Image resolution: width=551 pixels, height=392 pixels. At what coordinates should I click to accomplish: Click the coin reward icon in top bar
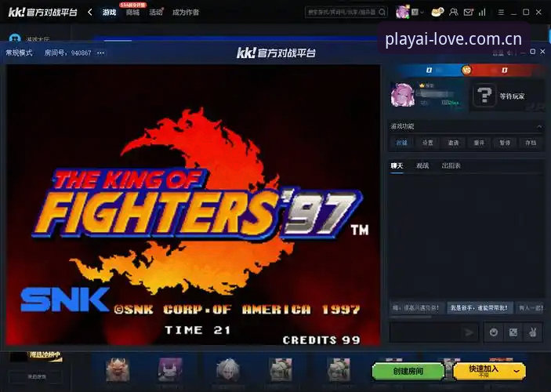click(x=437, y=12)
